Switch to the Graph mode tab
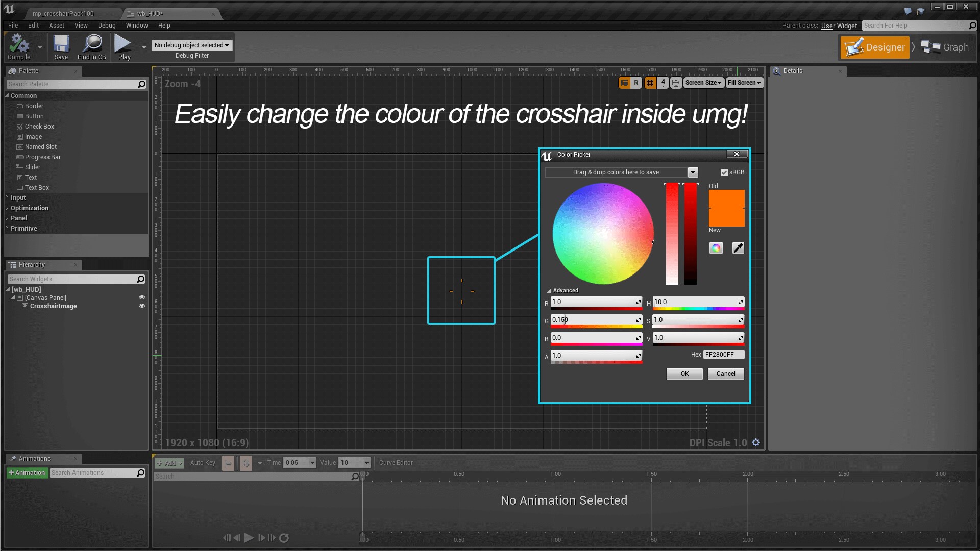Viewport: 980px width, 551px height. click(945, 47)
